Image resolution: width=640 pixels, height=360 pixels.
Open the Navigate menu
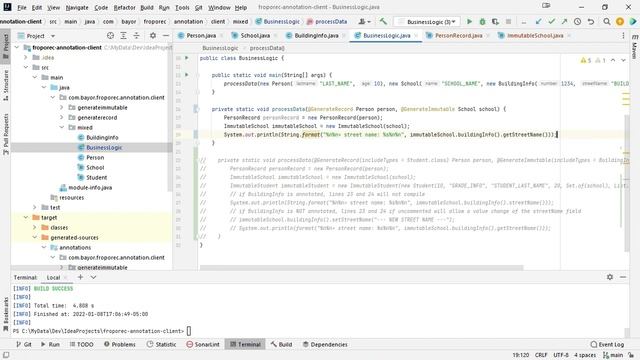(x=77, y=7)
